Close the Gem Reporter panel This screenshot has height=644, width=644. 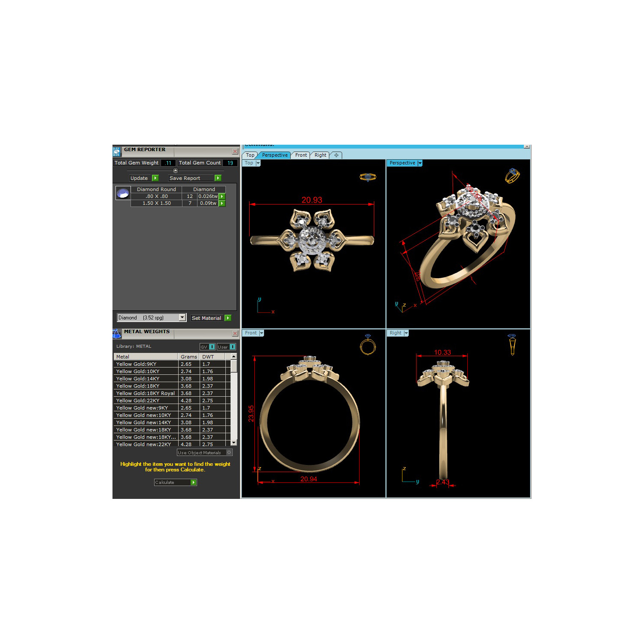[235, 152]
